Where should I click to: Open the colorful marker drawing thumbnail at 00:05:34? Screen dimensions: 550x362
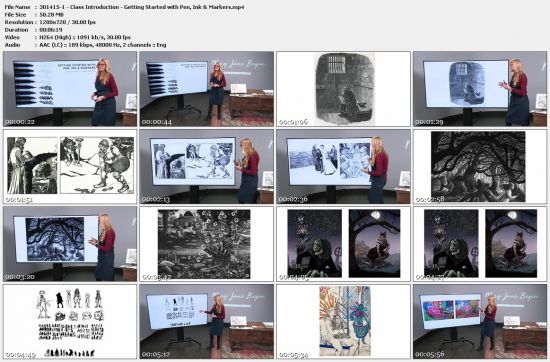(x=343, y=322)
